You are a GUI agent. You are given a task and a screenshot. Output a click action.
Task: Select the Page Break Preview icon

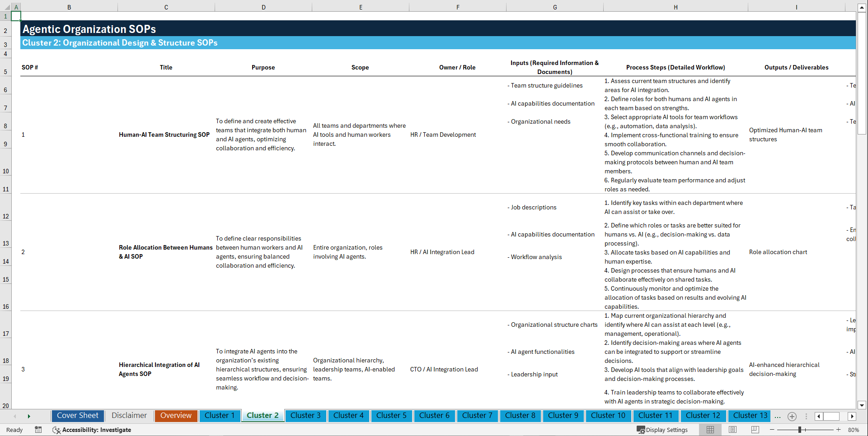coord(755,430)
